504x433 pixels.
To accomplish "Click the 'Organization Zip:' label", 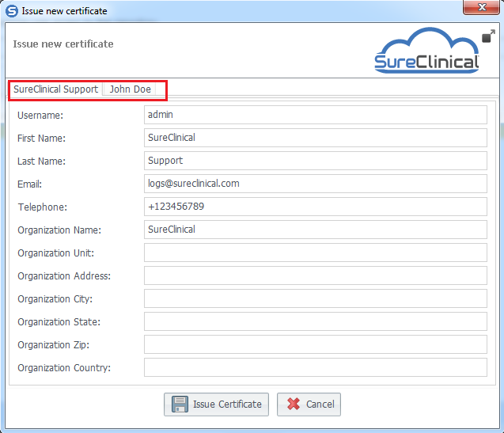I will point(54,345).
